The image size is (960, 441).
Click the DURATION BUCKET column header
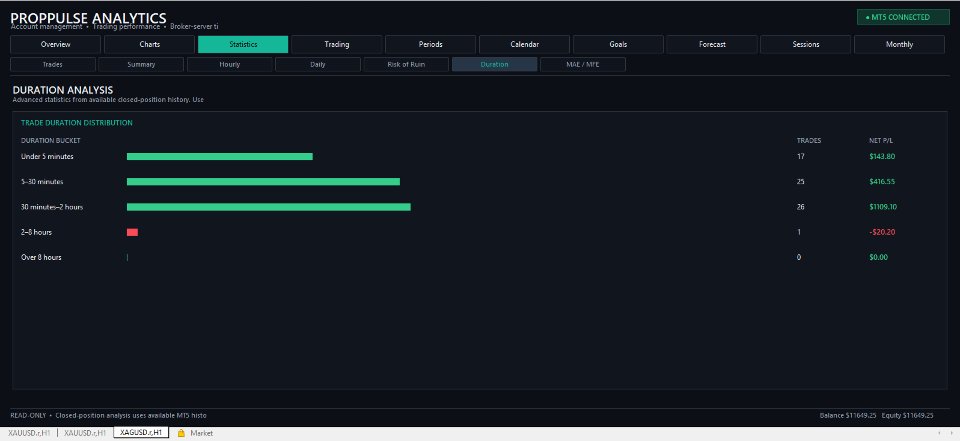[x=51, y=141]
